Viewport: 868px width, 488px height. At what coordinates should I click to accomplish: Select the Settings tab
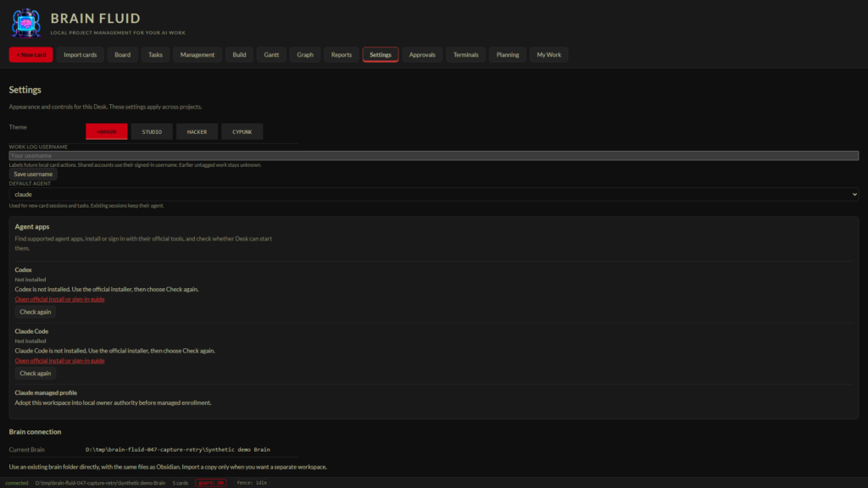point(381,55)
